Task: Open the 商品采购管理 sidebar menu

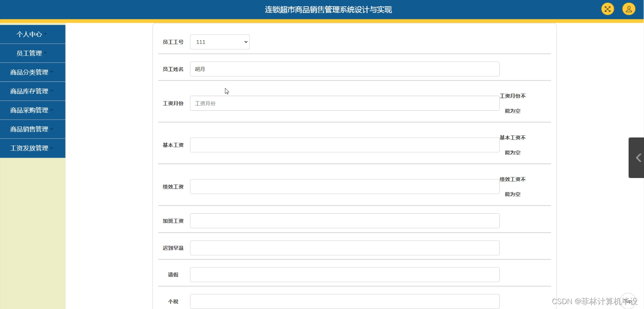Action: [32, 110]
